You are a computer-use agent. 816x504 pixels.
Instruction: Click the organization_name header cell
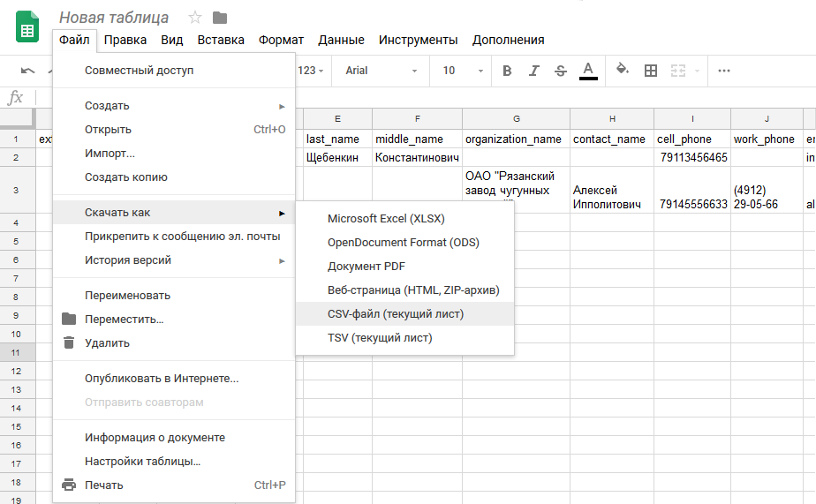(x=517, y=139)
